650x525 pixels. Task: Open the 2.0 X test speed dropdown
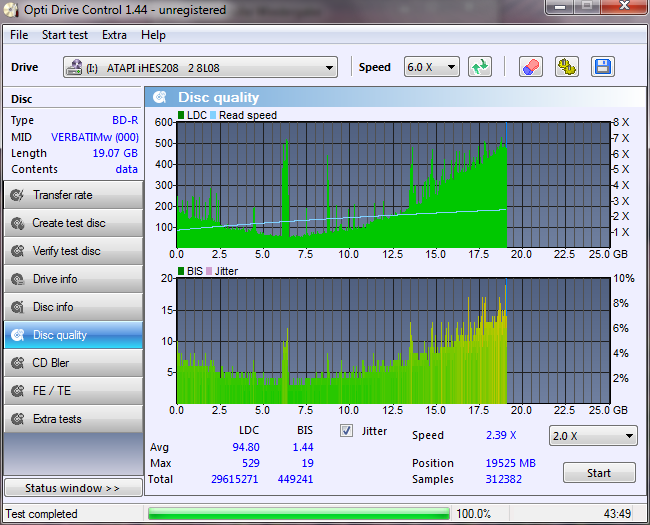[593, 436]
